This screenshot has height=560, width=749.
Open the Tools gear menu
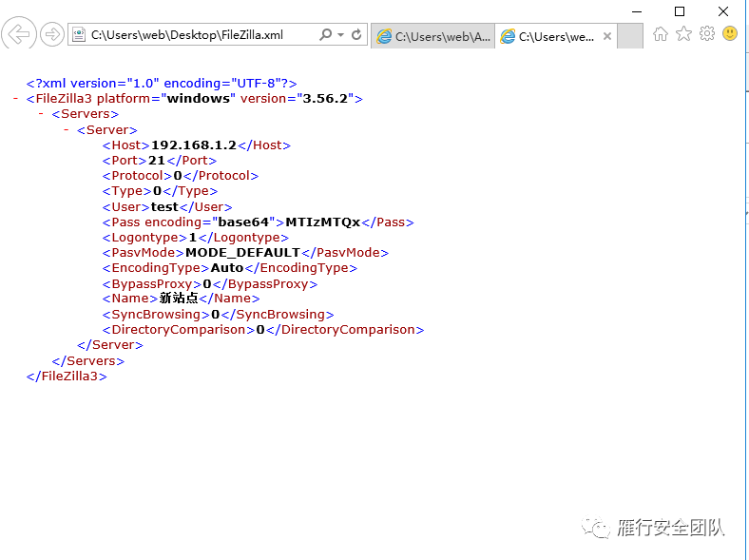click(707, 33)
